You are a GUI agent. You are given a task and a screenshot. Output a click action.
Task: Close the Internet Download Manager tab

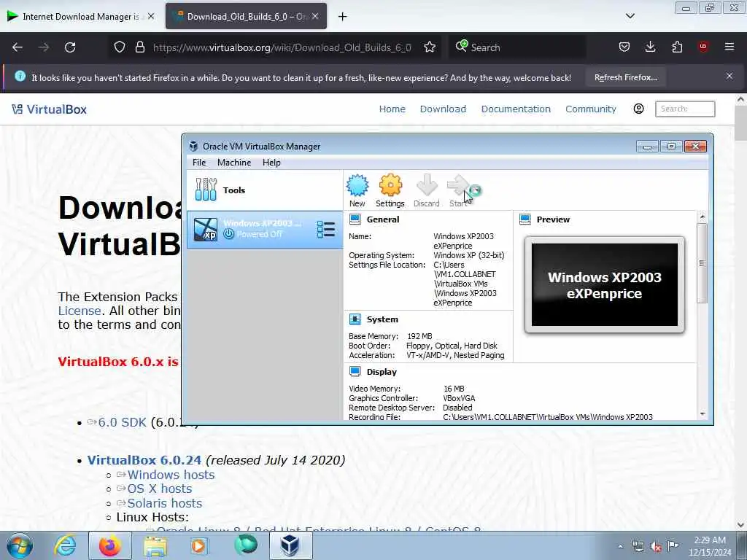point(150,16)
